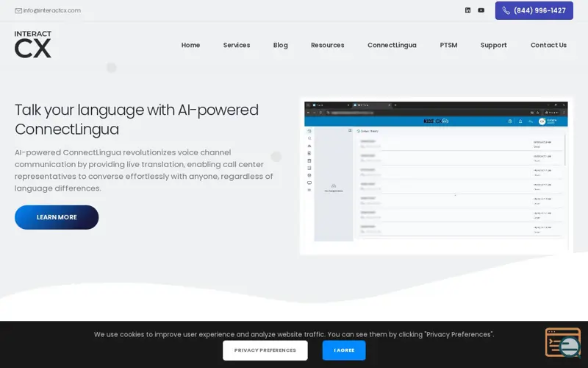Go to the Home menu item
Image resolution: width=588 pixels, height=368 pixels.
190,45
